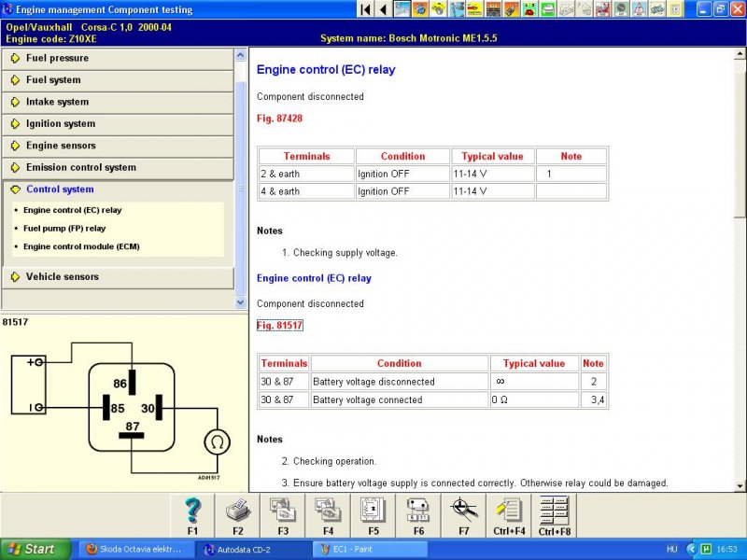This screenshot has height=560, width=747.
Task: Click the F6 connector pin button
Action: point(418,515)
